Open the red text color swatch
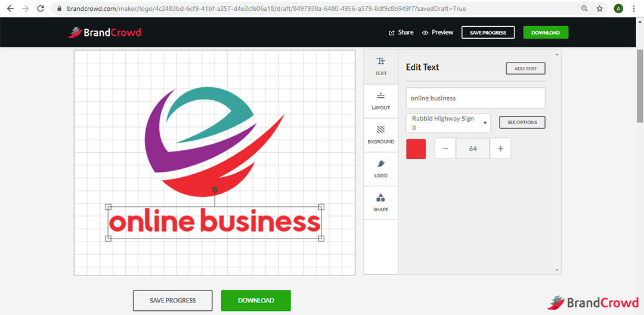644x315 pixels. coord(416,149)
